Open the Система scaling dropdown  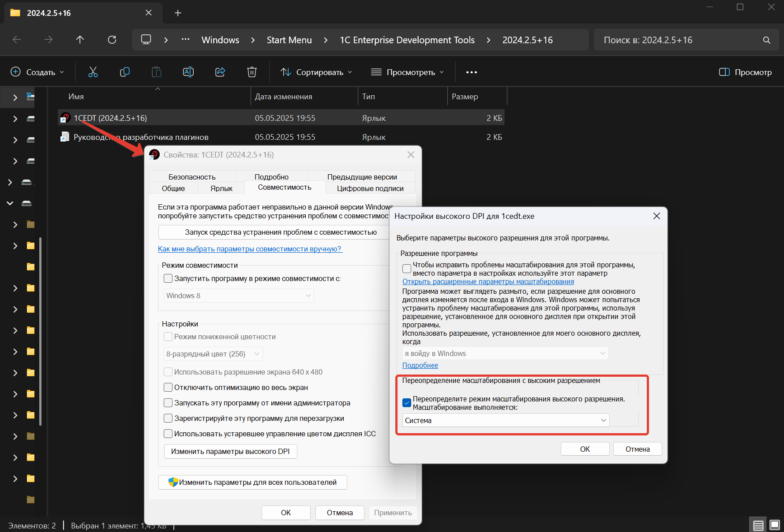click(x=506, y=420)
